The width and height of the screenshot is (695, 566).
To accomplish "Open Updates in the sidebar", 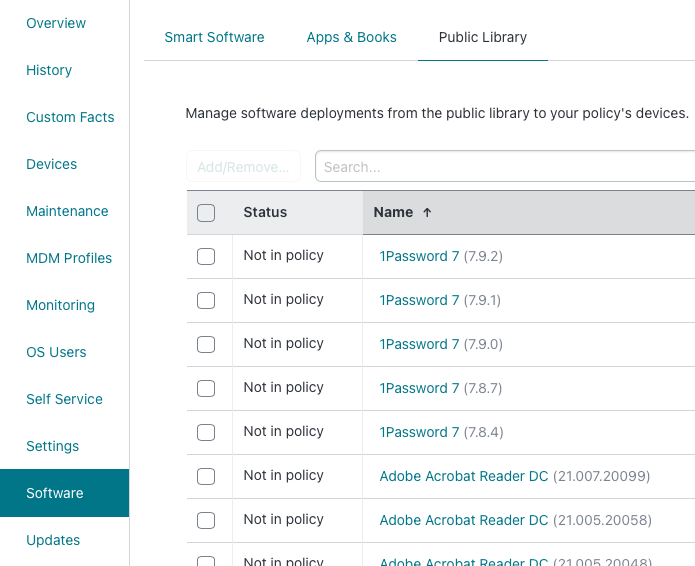I will (53, 540).
